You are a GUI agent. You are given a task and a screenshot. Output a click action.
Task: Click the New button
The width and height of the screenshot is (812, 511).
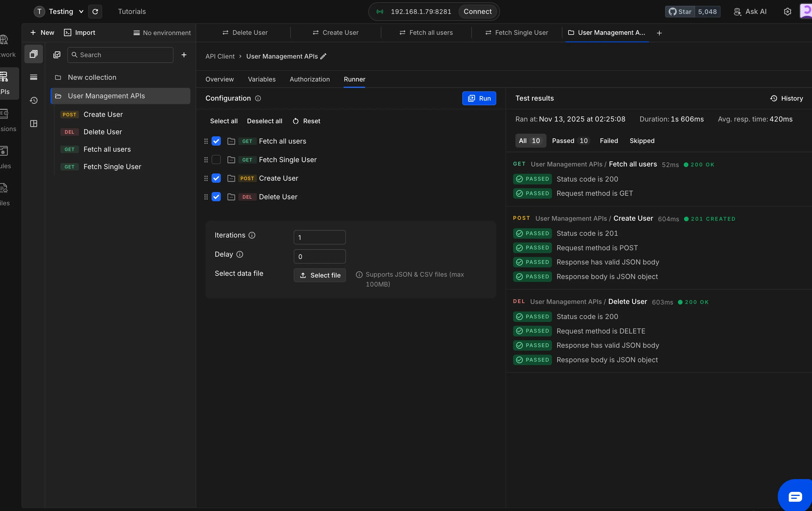[42, 33]
